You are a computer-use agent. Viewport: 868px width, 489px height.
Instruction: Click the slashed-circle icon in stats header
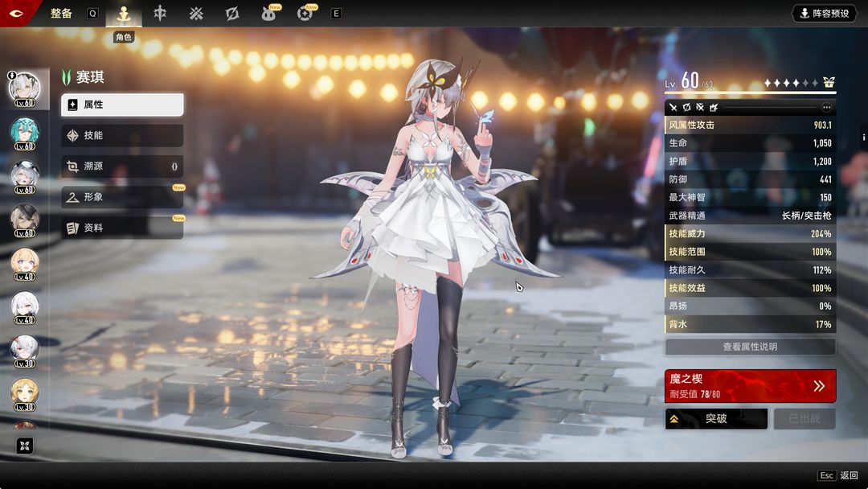pos(686,108)
